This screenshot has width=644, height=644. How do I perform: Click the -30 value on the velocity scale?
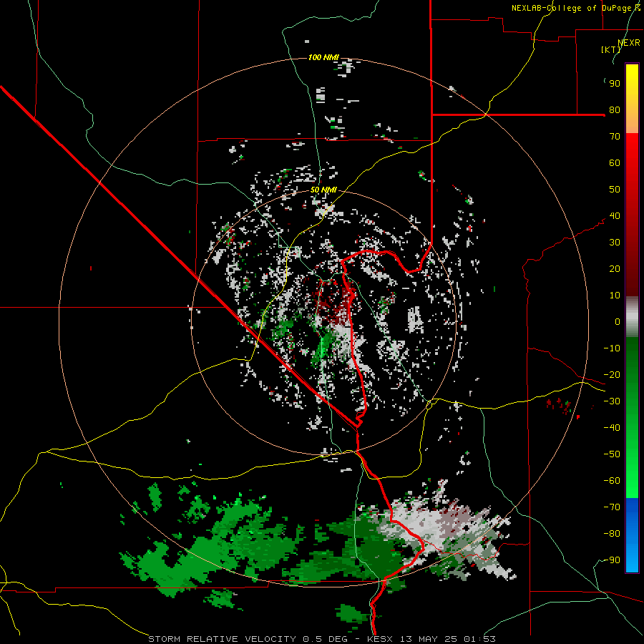612,401
